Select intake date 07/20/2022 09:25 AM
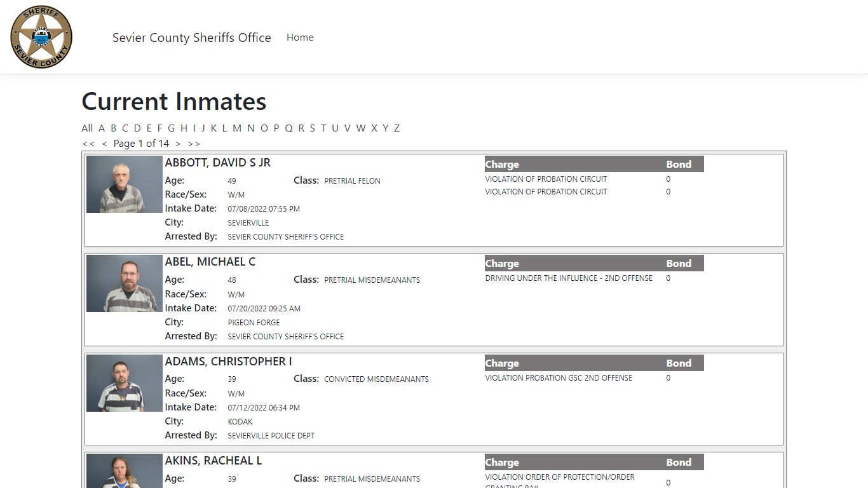This screenshot has height=488, width=868. [x=264, y=309]
